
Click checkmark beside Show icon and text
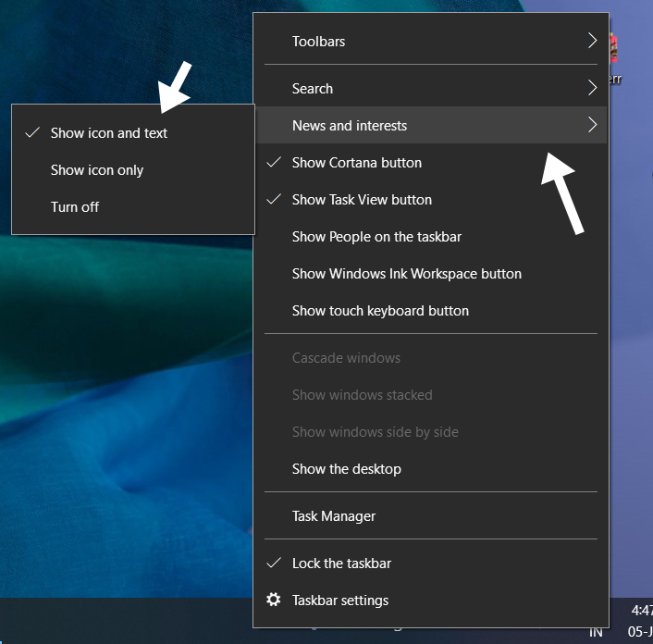(x=32, y=132)
